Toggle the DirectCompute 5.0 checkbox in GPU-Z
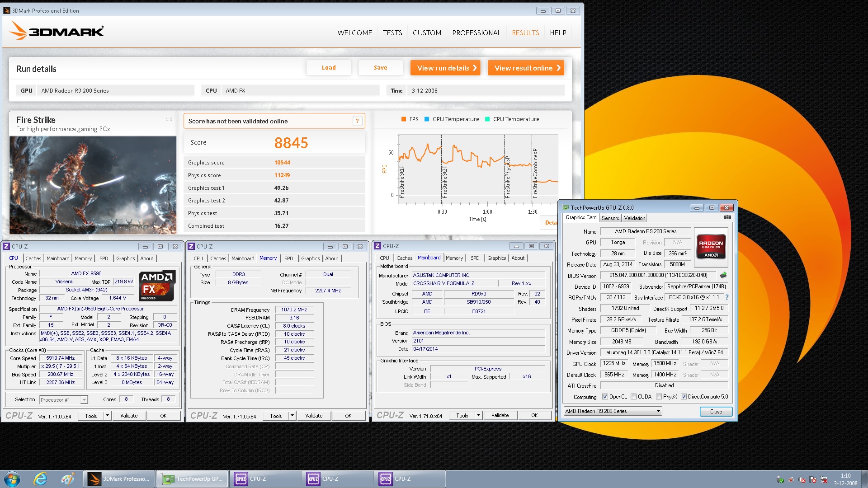 [684, 397]
